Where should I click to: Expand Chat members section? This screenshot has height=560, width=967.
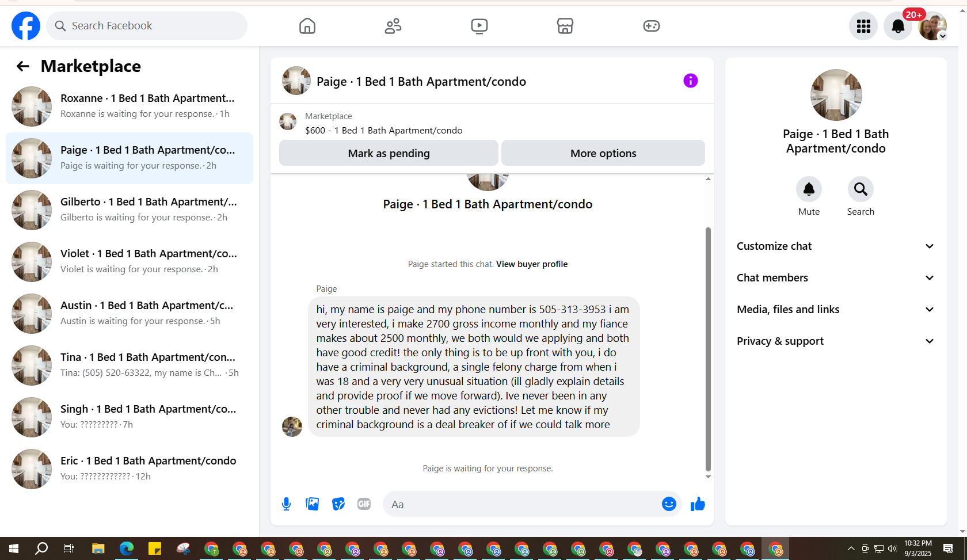tap(836, 278)
